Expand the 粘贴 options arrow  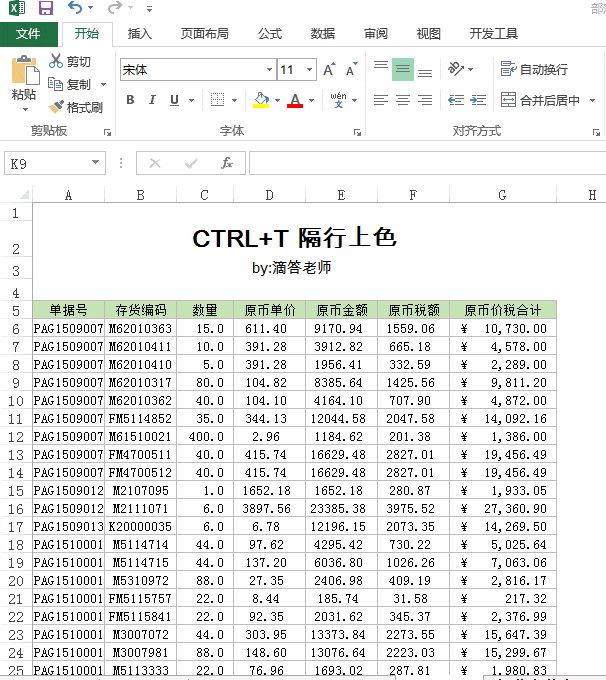(x=25, y=109)
